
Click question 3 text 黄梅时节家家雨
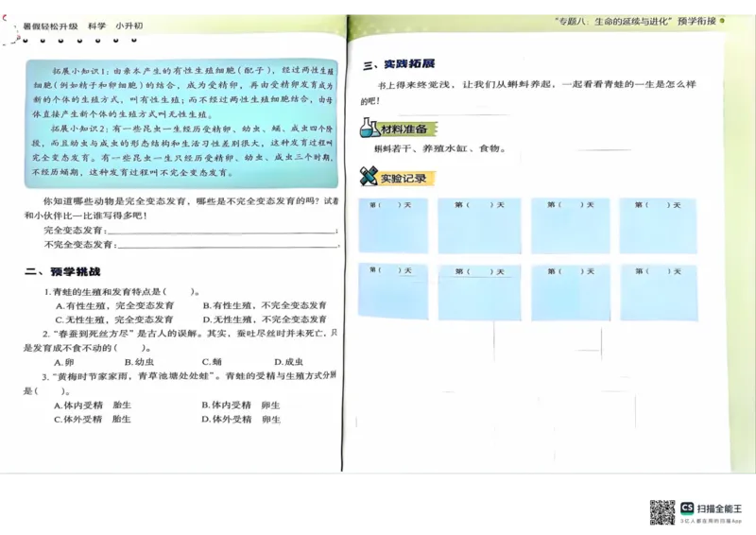(x=93, y=376)
